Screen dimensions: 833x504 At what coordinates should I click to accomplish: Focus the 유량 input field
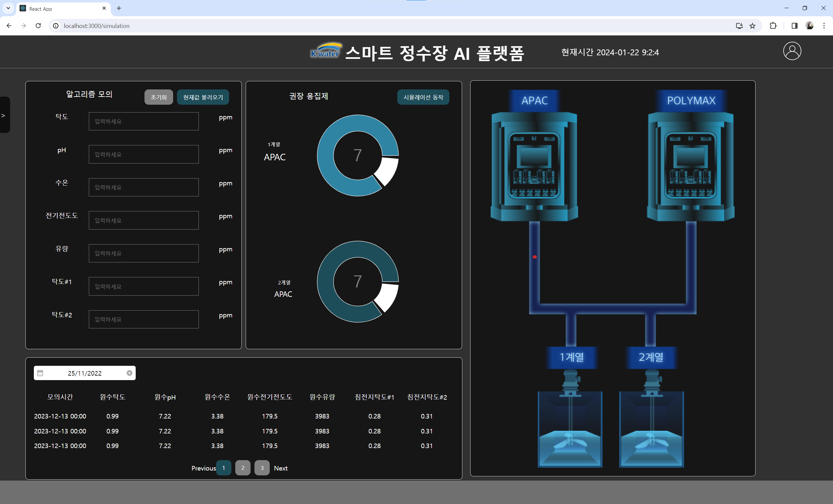(144, 253)
